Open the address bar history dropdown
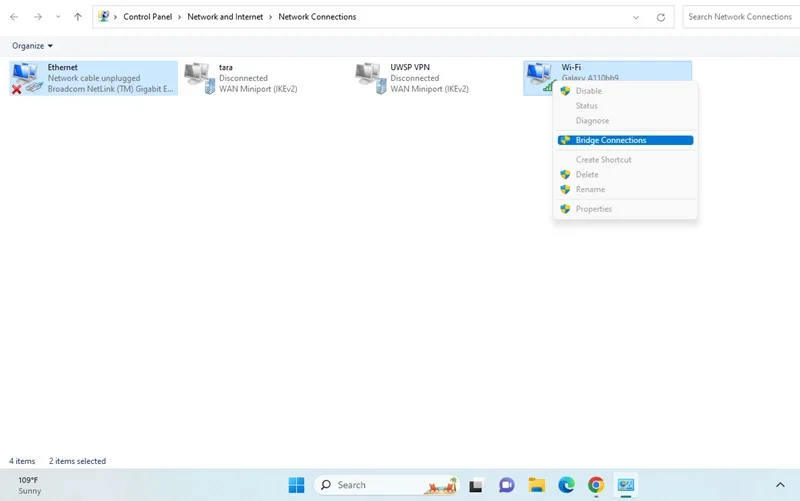The image size is (800, 501). pyautogui.click(x=636, y=17)
